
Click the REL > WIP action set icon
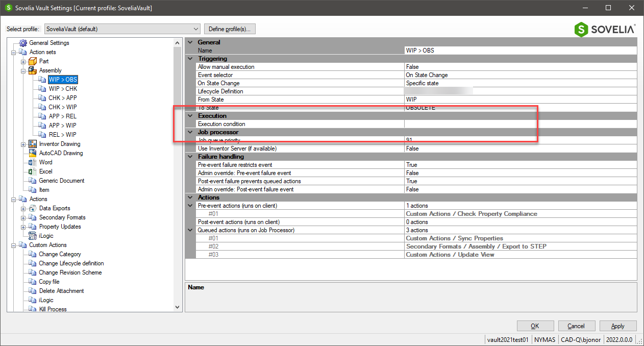pos(42,135)
